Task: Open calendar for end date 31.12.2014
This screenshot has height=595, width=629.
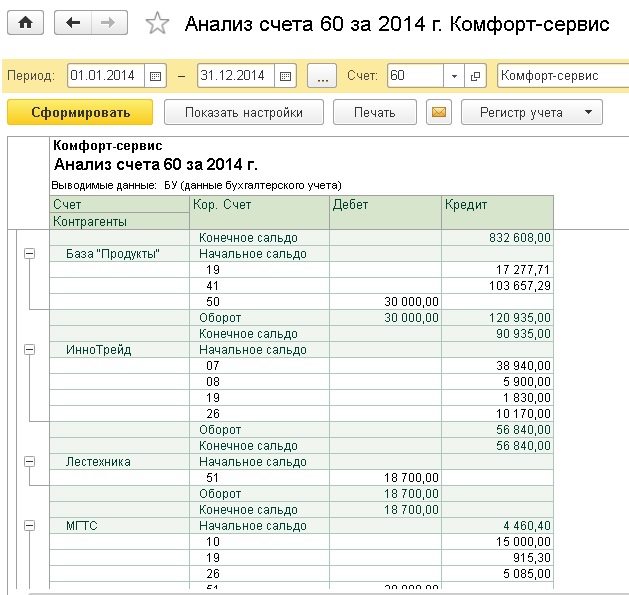Action: [x=285, y=76]
